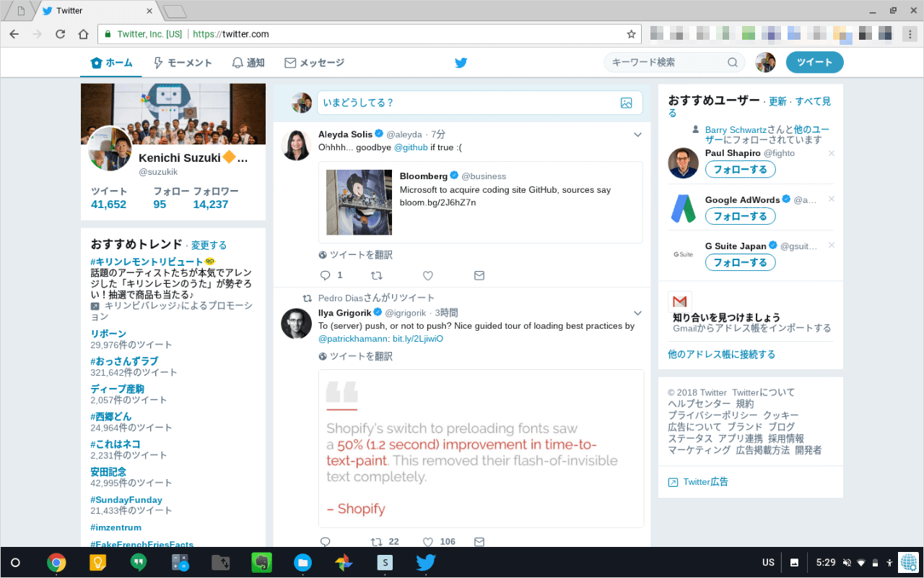The width and height of the screenshot is (924, 578).
Task: Open the @github mention link
Action: coord(411,147)
